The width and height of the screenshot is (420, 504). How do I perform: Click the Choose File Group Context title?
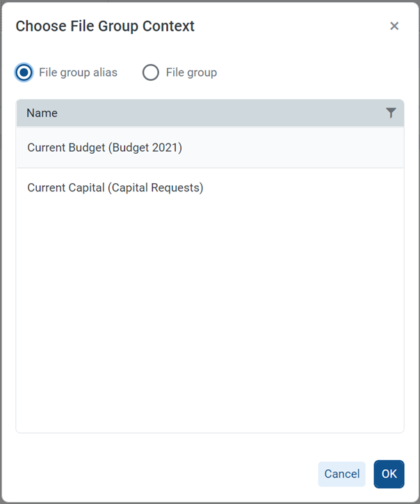click(105, 26)
